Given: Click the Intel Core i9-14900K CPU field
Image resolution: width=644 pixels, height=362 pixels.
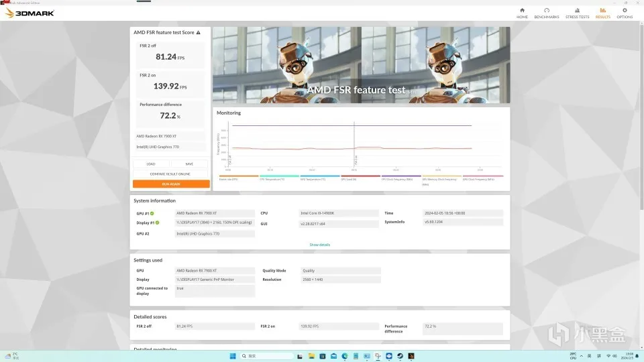Looking at the screenshot, I should (x=339, y=213).
